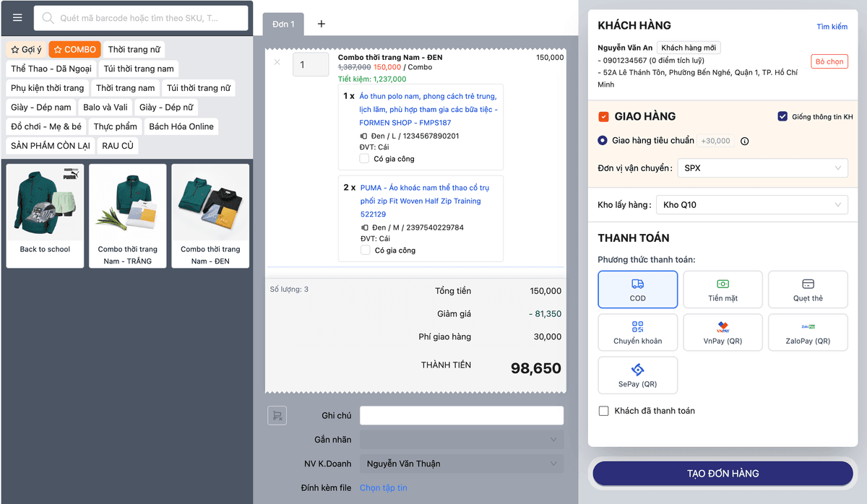Image resolution: width=867 pixels, height=504 pixels.
Task: Open the NV K.Doanh dropdown
Action: click(462, 464)
